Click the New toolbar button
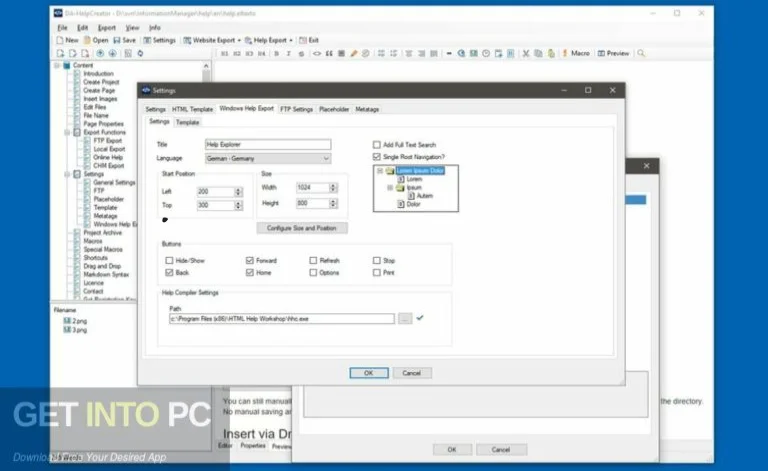 coord(68,40)
